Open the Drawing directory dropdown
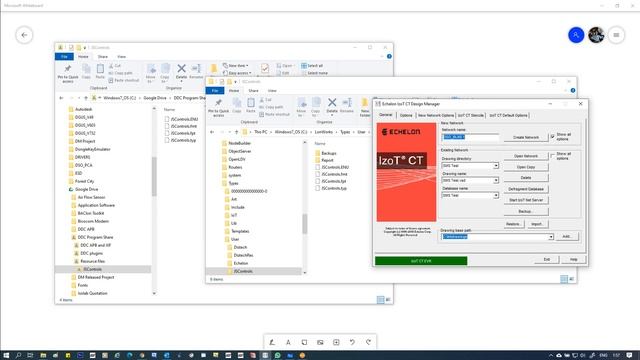This screenshot has width=640, height=360. tap(496, 166)
